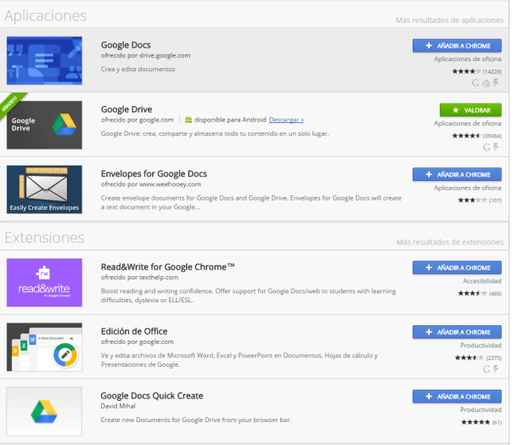
Task: Open Más resultados de extensiones
Action: [x=450, y=242]
